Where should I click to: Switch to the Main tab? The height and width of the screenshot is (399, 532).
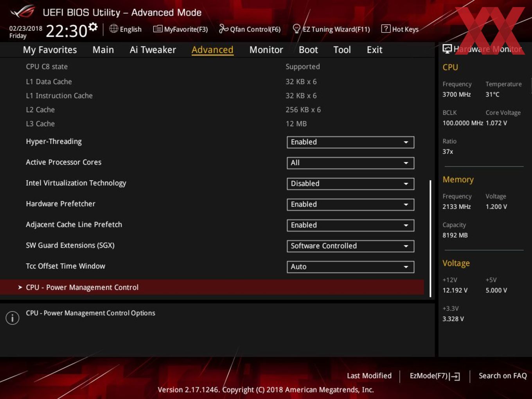click(103, 50)
